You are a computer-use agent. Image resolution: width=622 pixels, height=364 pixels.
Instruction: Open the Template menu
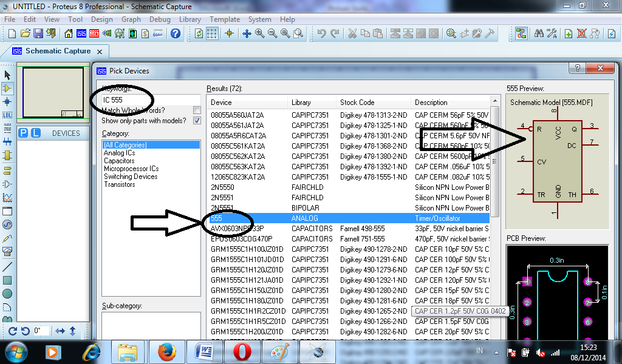(x=225, y=19)
